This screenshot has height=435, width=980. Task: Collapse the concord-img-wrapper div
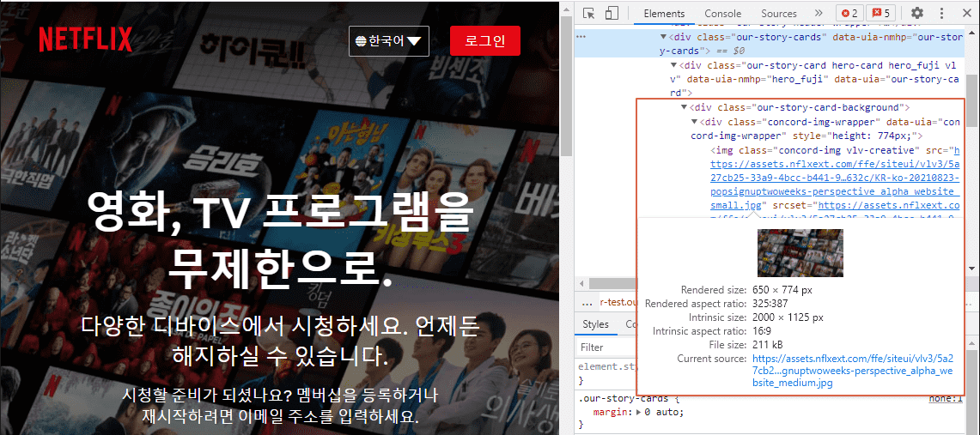(x=694, y=122)
